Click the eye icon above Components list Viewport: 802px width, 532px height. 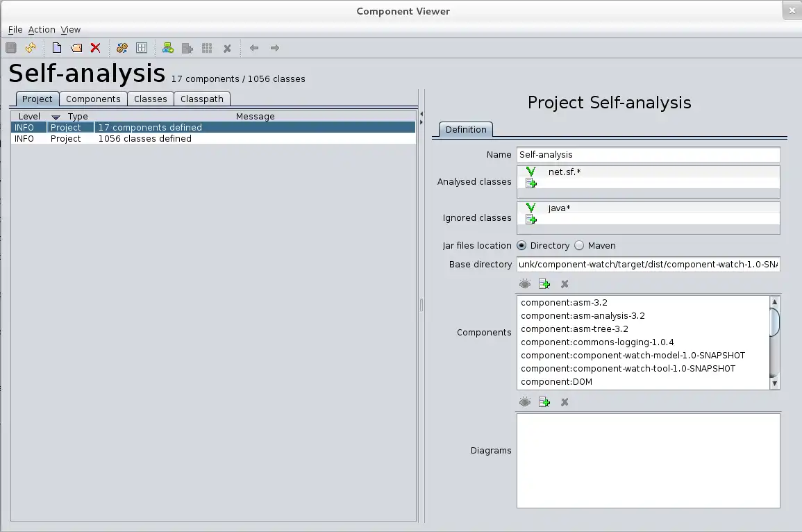525,284
